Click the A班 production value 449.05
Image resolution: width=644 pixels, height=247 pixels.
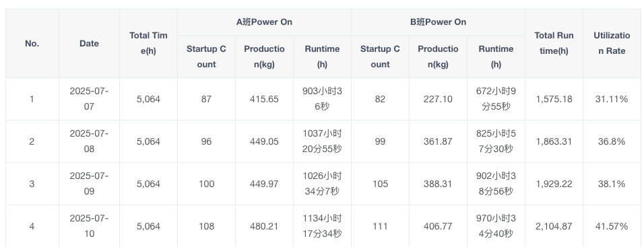pos(264,141)
